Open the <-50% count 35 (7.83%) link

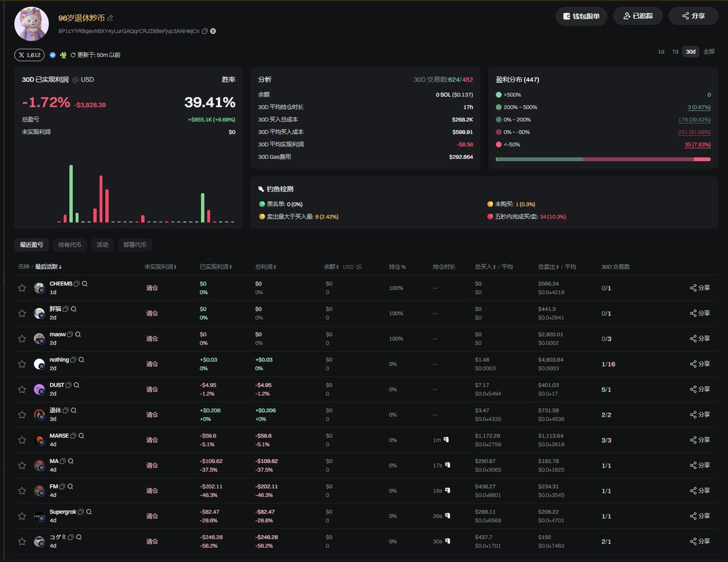coord(697,145)
